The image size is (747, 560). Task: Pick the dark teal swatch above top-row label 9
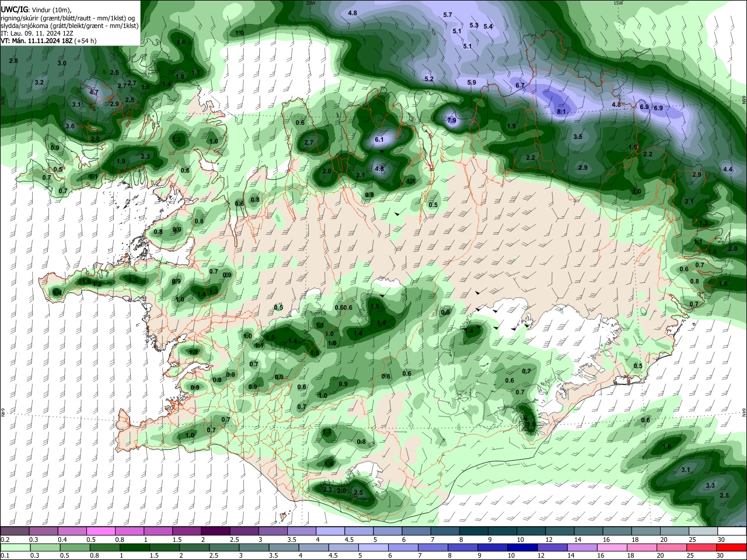pyautogui.click(x=502, y=531)
